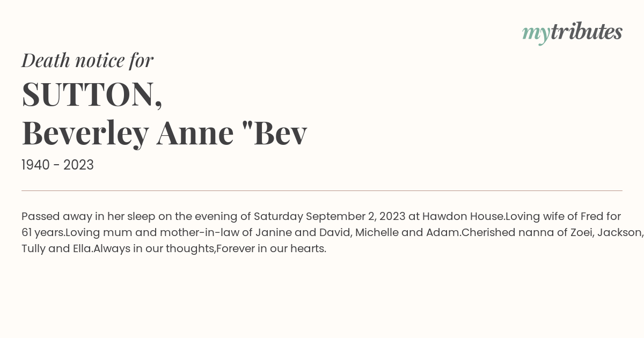The image size is (644, 338).
Task: Click the mytributes logo
Action: tap(572, 33)
